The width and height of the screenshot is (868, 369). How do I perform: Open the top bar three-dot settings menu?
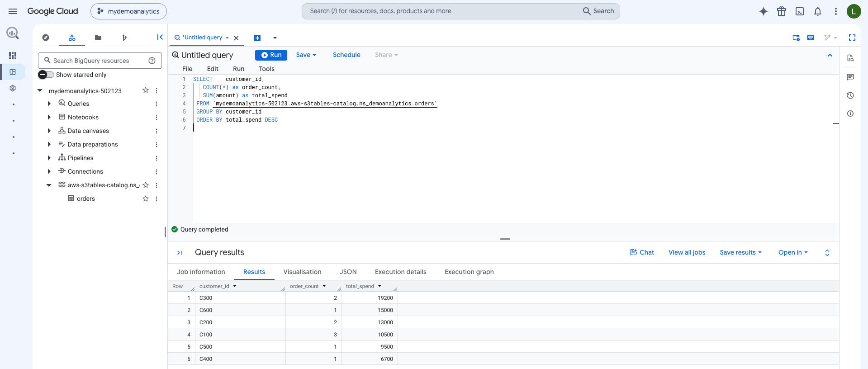pyautogui.click(x=836, y=11)
